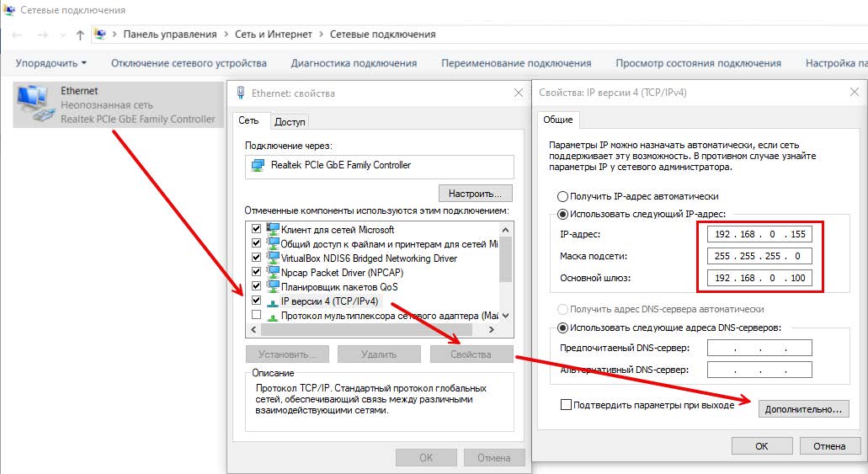This screenshot has width=868, height=474.
Task: Click Отмена in Ethernet properties dialog
Action: [x=494, y=457]
